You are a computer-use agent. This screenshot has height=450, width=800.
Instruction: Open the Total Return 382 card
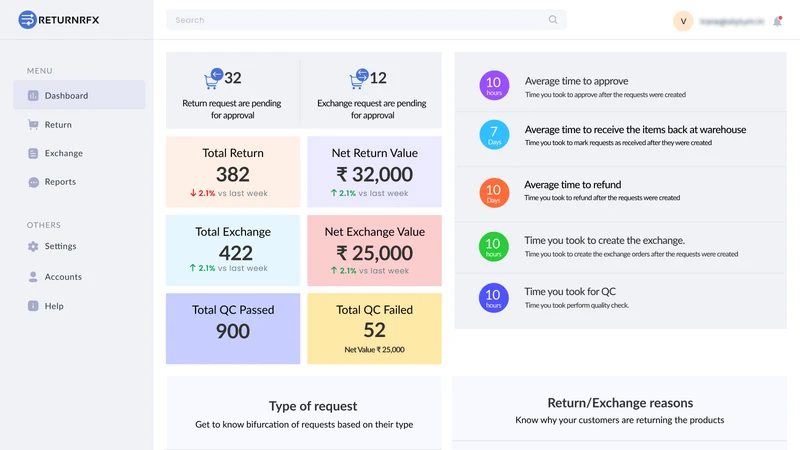point(233,171)
